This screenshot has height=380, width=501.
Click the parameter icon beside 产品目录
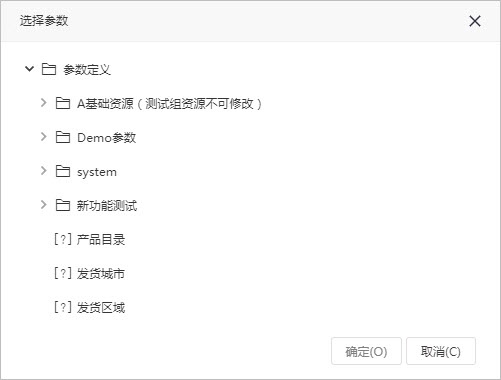tap(63, 239)
